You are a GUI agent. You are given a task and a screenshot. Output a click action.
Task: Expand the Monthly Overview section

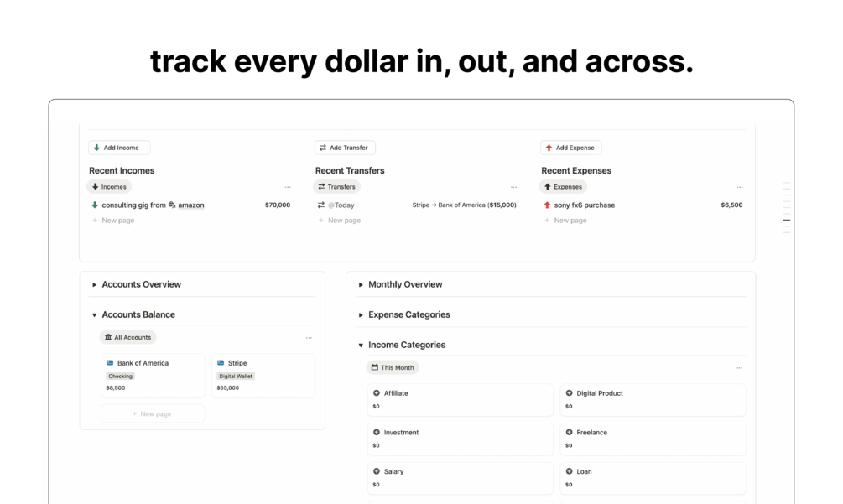pyautogui.click(x=361, y=285)
